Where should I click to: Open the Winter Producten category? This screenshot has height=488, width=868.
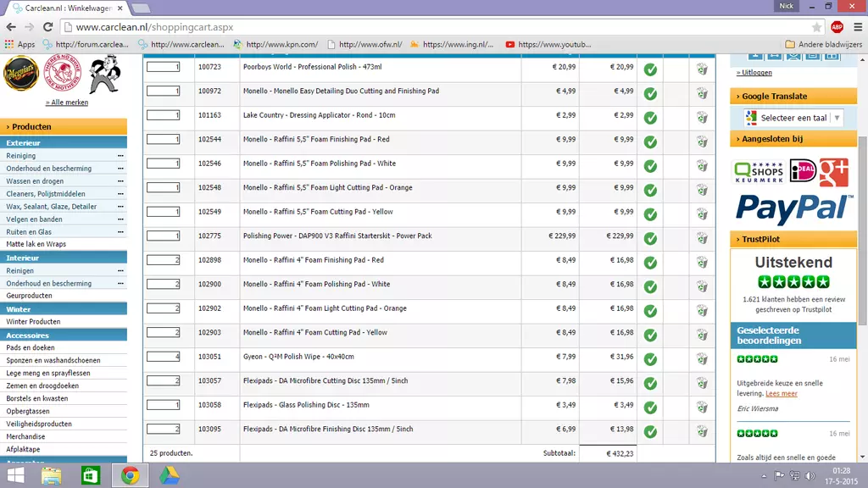[33, 321]
